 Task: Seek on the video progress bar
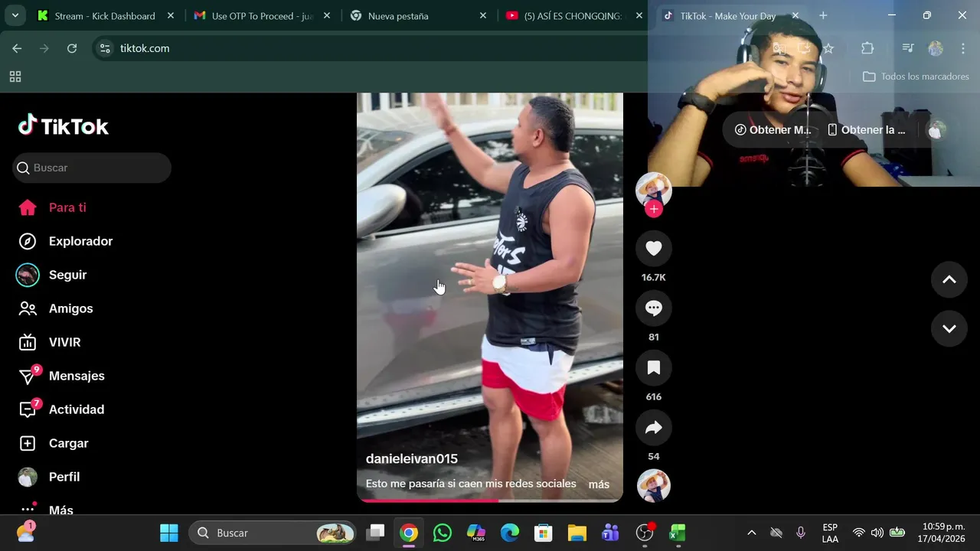point(490,500)
